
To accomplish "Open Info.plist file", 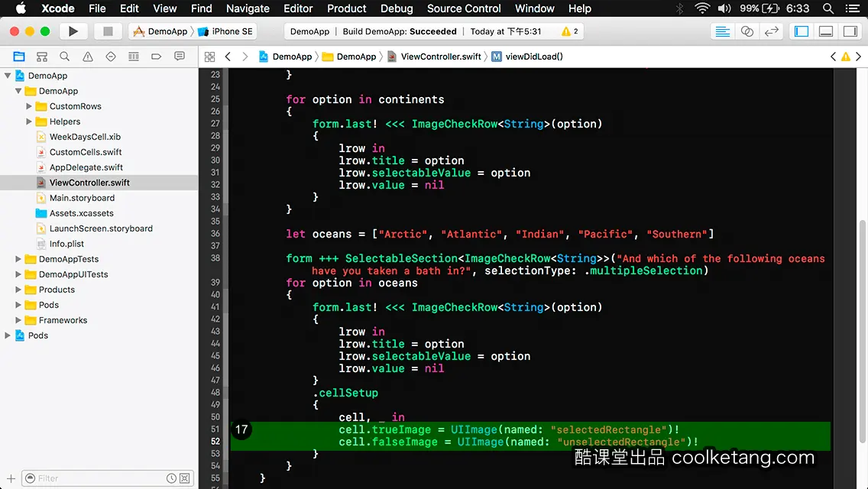I will tap(66, 244).
